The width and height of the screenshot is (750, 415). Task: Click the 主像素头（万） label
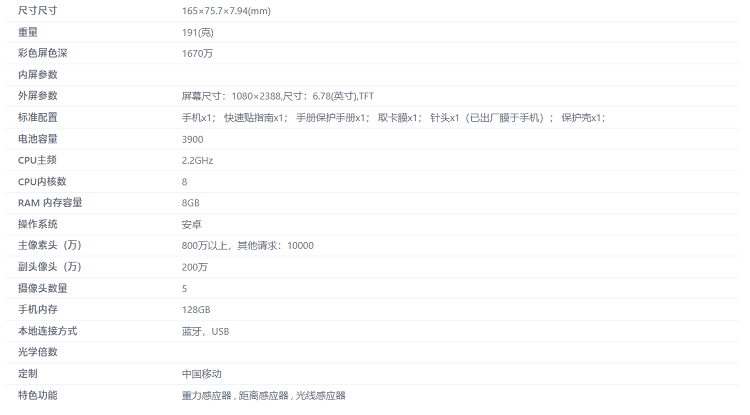coord(50,245)
